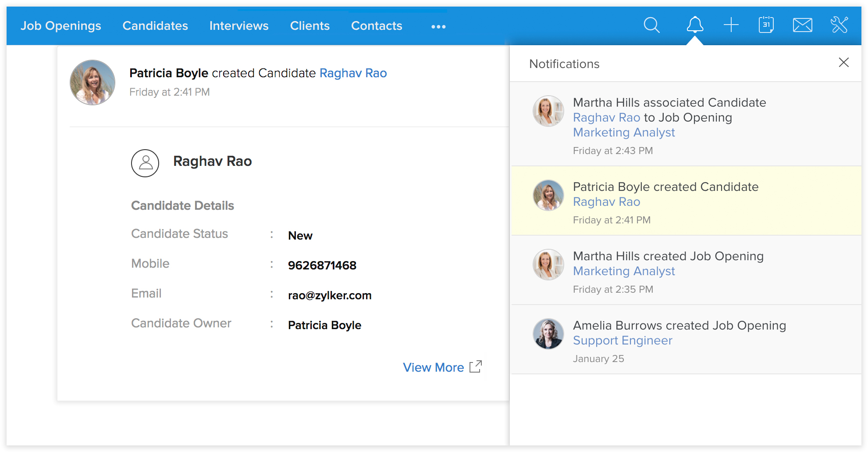This screenshot has width=868, height=452.
Task: Open Marketing Analyst link in 2:35 PM notification
Action: click(x=624, y=271)
